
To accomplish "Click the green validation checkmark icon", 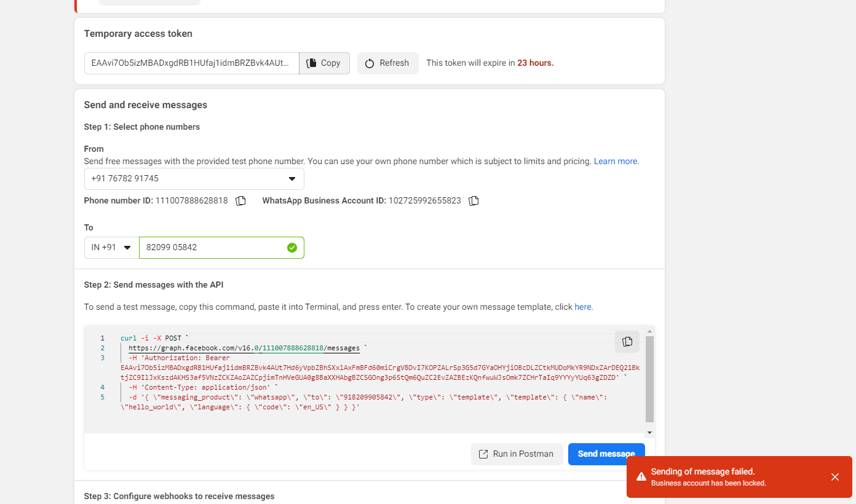I will 292,248.
